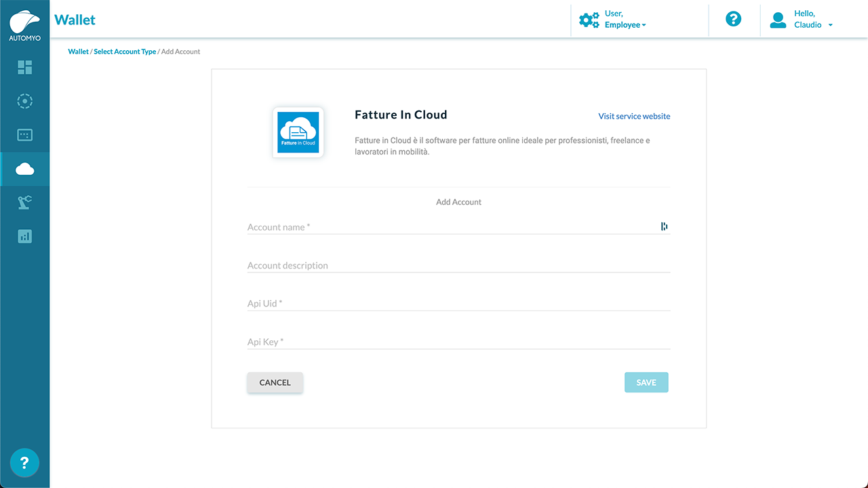
Task: Open the Wallet cloud icon in the sidebar
Action: (25, 169)
